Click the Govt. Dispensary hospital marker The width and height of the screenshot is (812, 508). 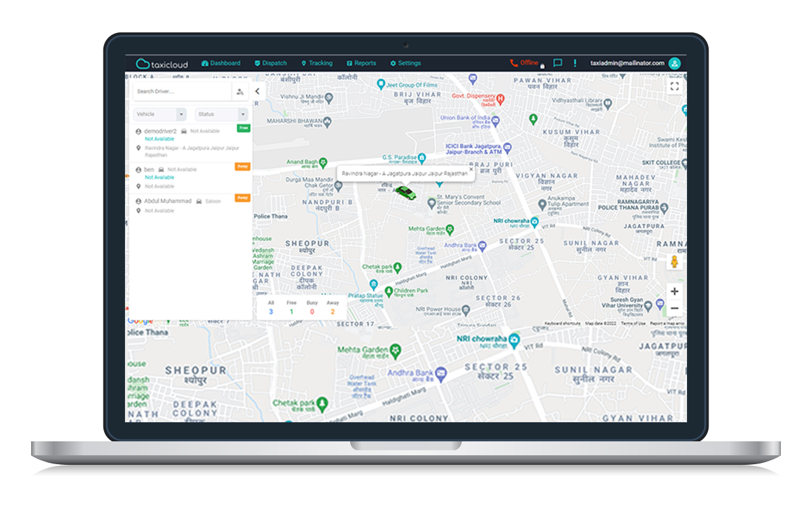tap(500, 99)
